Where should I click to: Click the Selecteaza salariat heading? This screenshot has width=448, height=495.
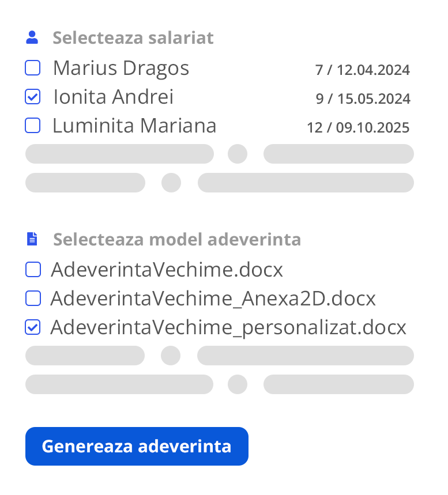point(133,38)
